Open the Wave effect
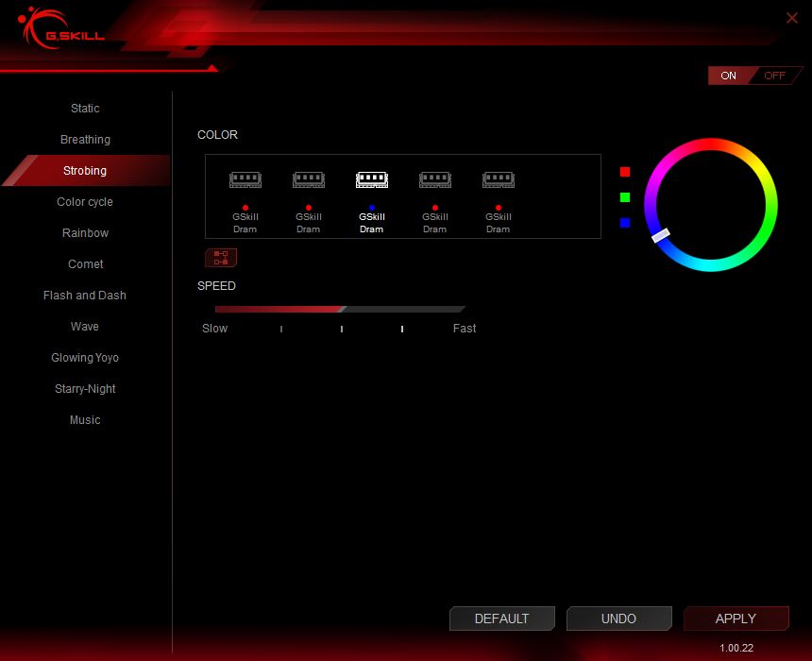 pyautogui.click(x=85, y=327)
